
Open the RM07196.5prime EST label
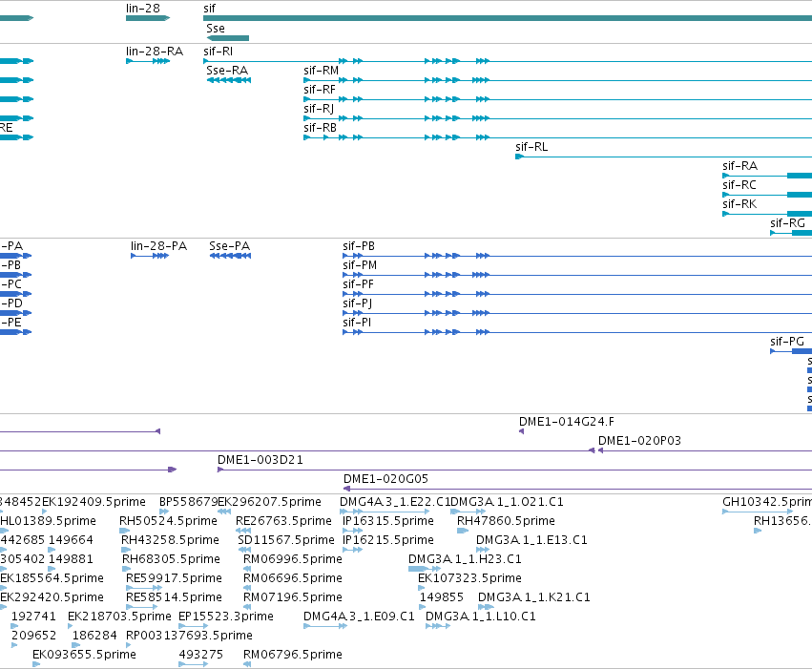(x=293, y=597)
